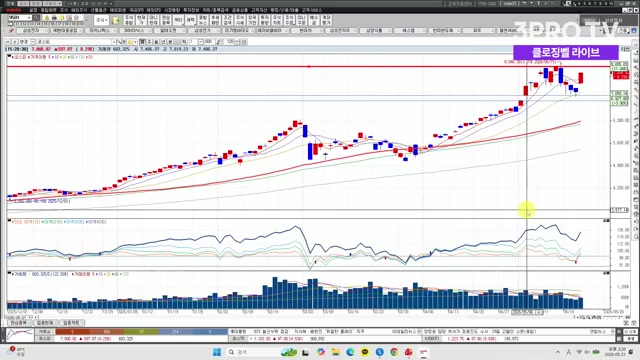The height and width of the screenshot is (360, 640).
Task: Click the yellow memo icon in top toolbar
Action: click(62, 18)
